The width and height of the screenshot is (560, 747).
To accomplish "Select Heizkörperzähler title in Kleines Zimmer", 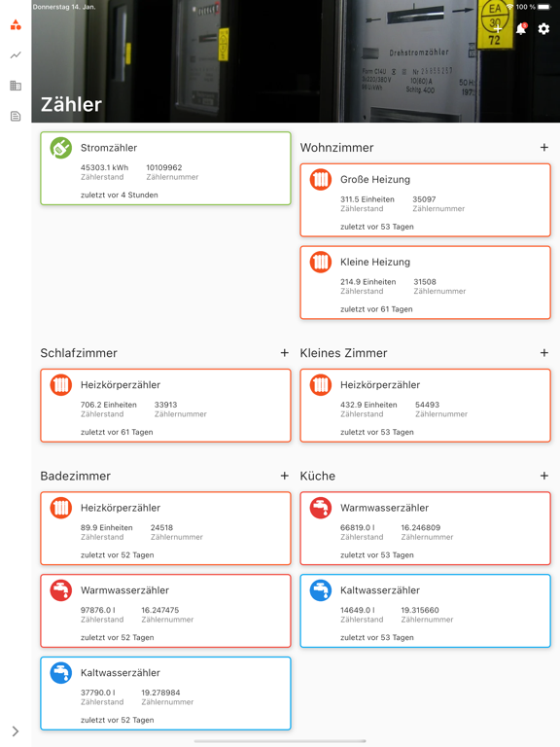I will point(380,385).
